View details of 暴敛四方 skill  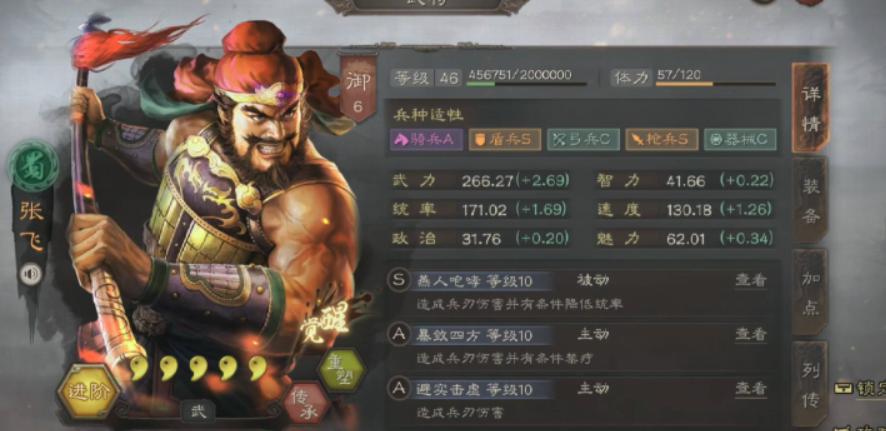(750, 335)
